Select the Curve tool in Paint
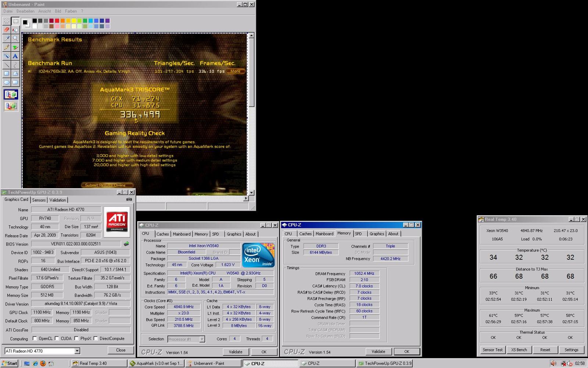 click(x=15, y=65)
